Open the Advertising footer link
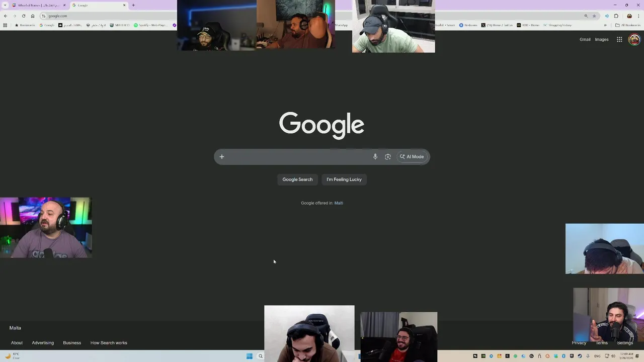The width and height of the screenshot is (644, 362). point(43,343)
